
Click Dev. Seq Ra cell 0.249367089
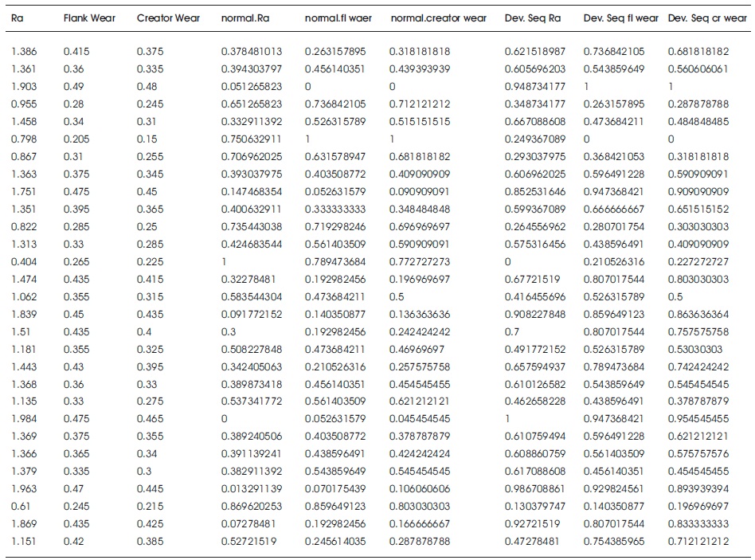535,139
